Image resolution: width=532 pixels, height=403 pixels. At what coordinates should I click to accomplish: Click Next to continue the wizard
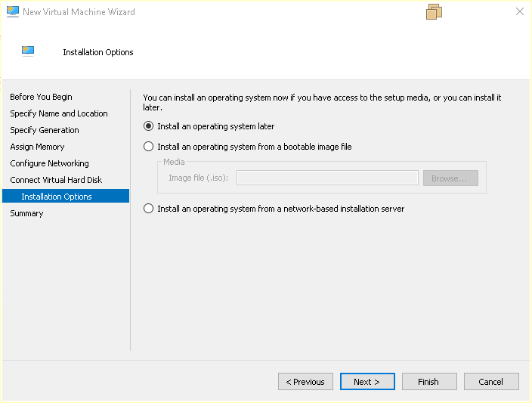pyautogui.click(x=367, y=382)
